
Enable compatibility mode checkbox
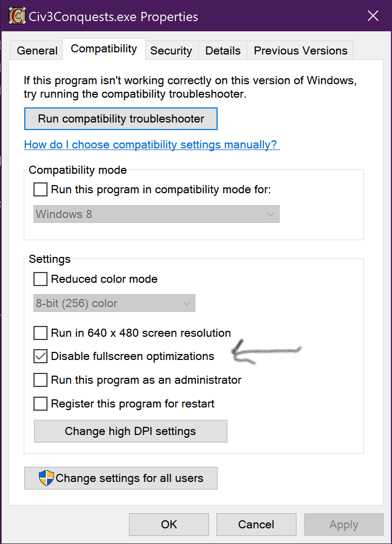click(40, 189)
